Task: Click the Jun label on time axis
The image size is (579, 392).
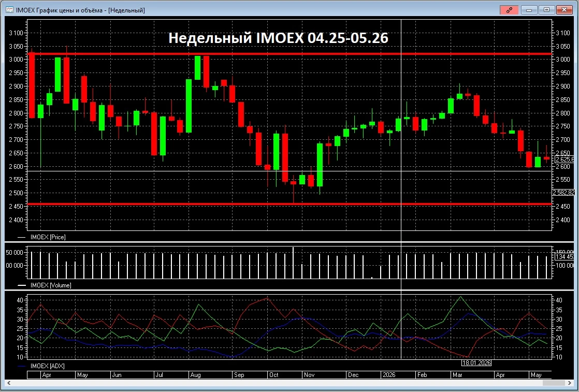Action: pos(117,375)
